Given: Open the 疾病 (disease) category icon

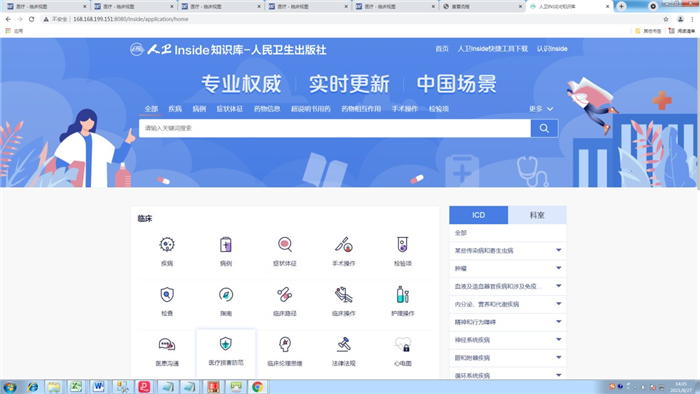Looking at the screenshot, I should 167,245.
